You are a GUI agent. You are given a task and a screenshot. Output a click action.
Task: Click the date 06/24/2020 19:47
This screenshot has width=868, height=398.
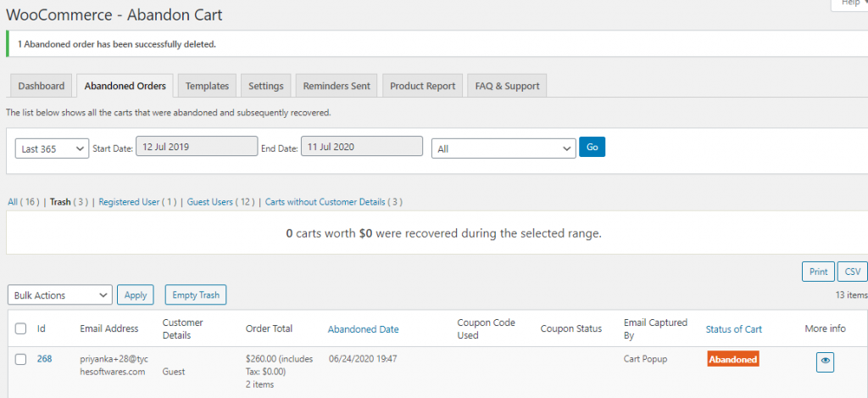(363, 359)
